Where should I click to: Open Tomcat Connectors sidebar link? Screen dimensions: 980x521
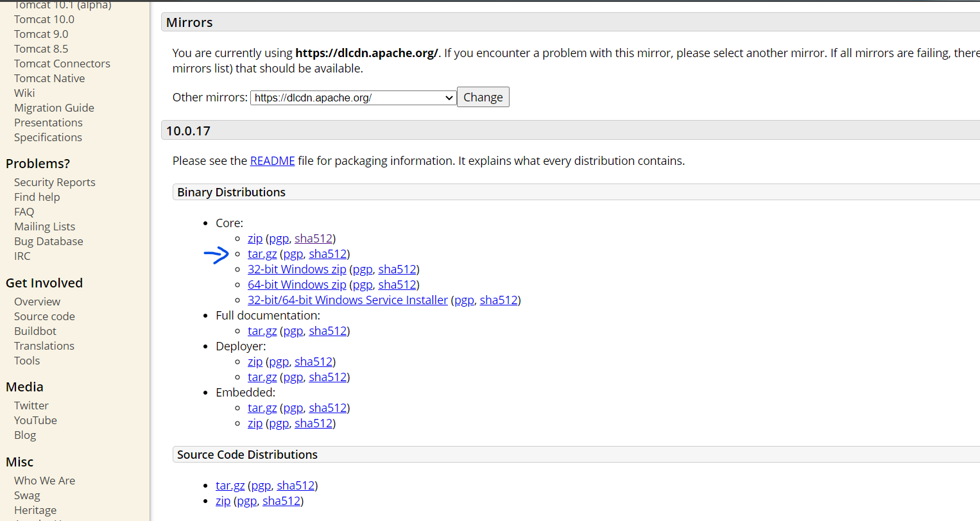pos(62,64)
